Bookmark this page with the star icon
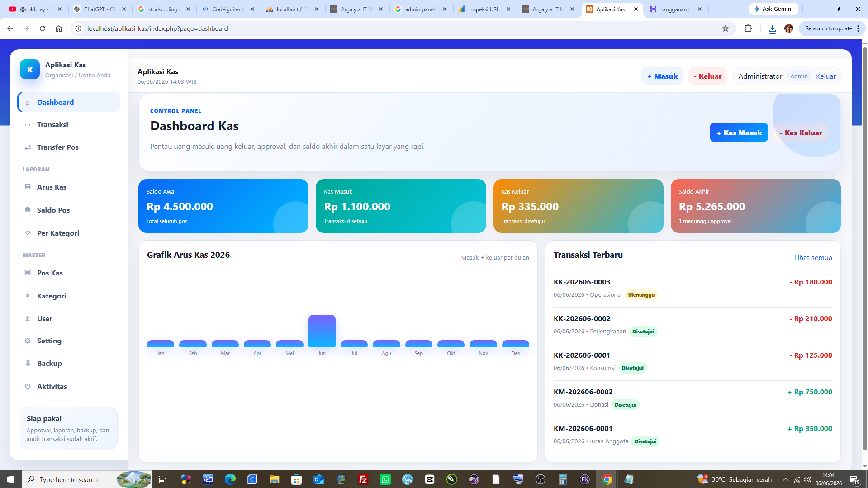The image size is (868, 488). pos(726,28)
